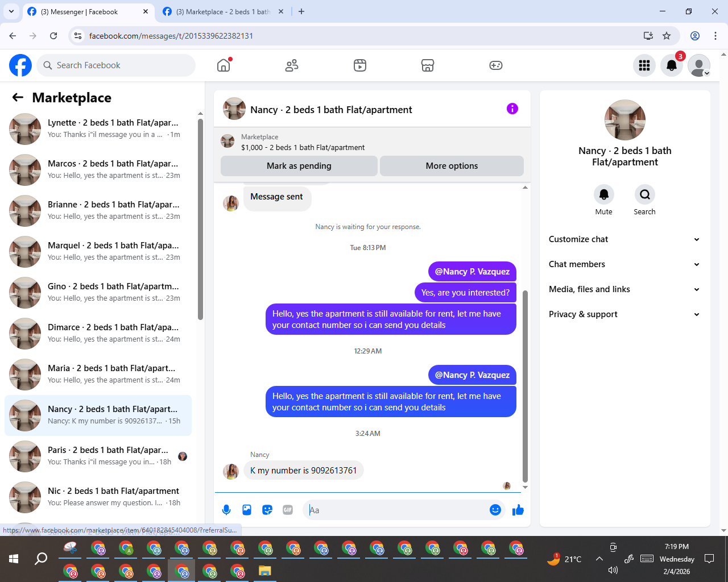Choose a GIF icon in composer
The height and width of the screenshot is (582, 728).
(288, 510)
